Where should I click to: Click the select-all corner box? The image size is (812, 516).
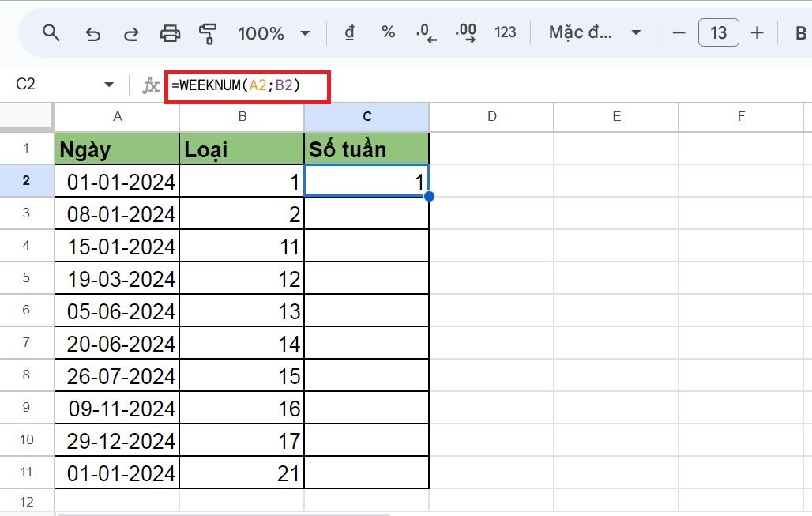point(26,117)
